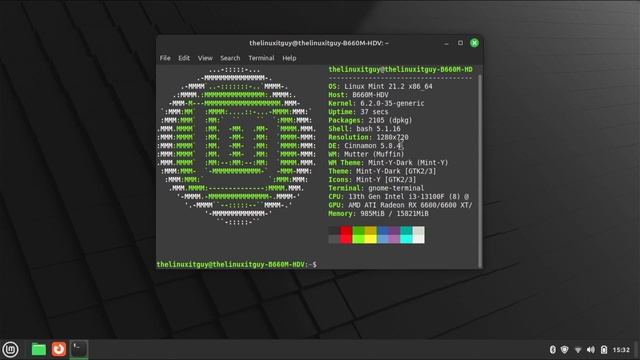Click the 'Resolution: 1280x720' line

pos(368,137)
